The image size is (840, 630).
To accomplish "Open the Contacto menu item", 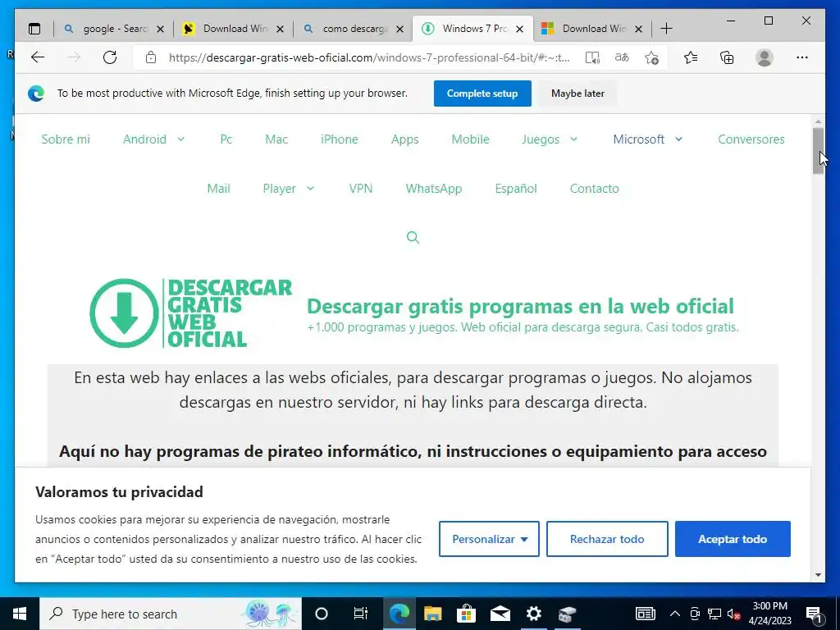I will (x=594, y=189).
